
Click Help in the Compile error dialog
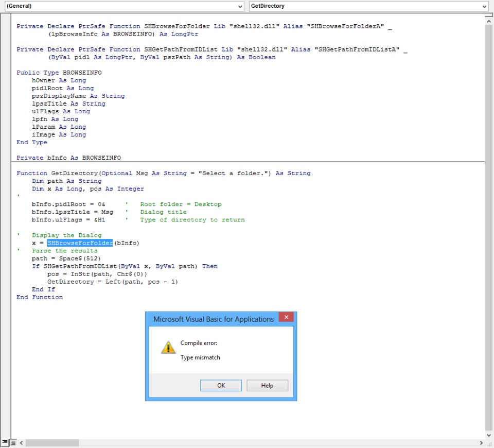(267, 385)
